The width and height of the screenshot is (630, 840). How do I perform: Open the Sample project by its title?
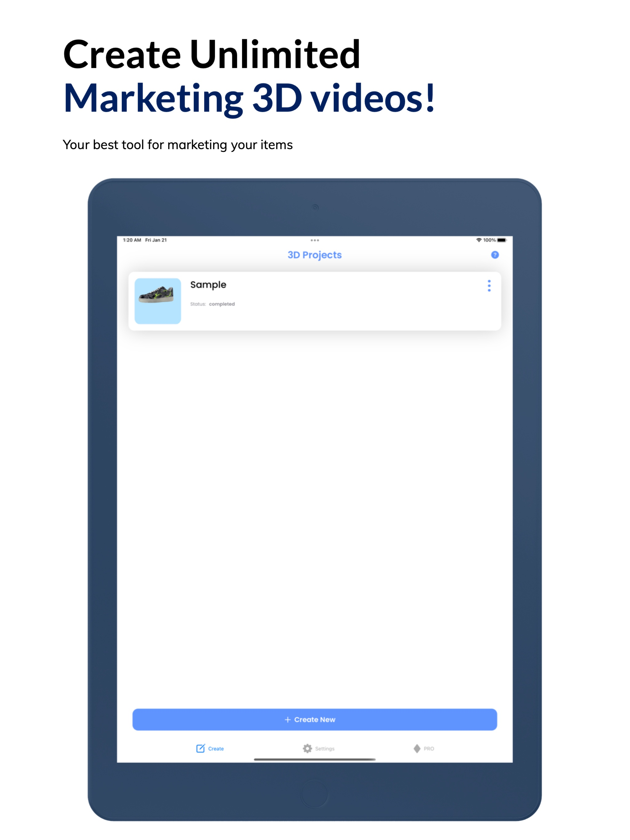point(208,284)
